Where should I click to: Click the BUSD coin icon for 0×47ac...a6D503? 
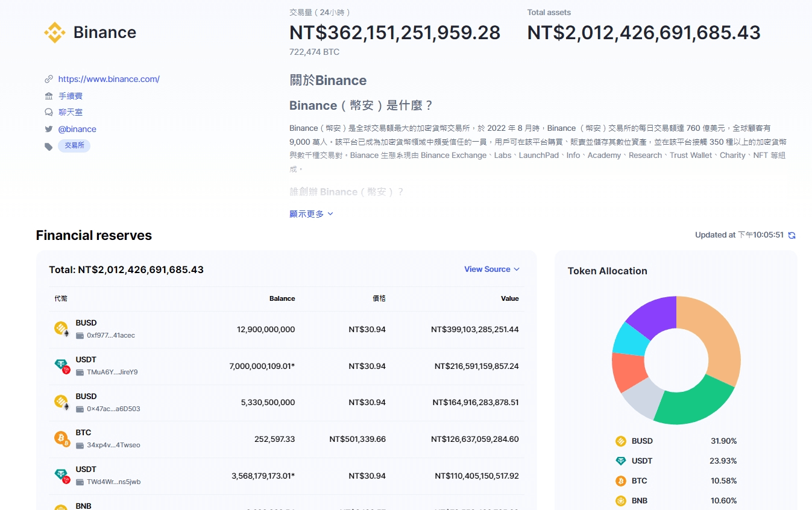[x=61, y=402]
